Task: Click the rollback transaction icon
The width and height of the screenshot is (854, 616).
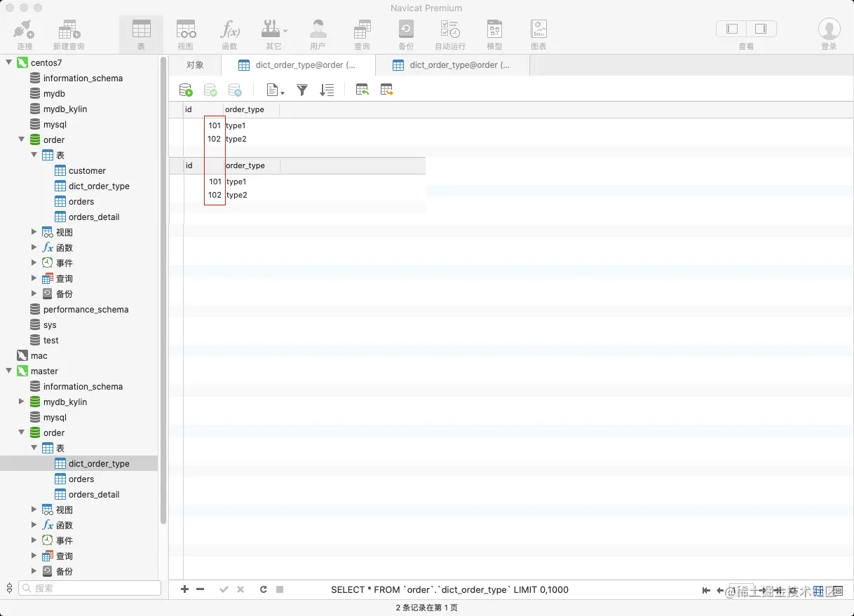Action: tap(235, 90)
